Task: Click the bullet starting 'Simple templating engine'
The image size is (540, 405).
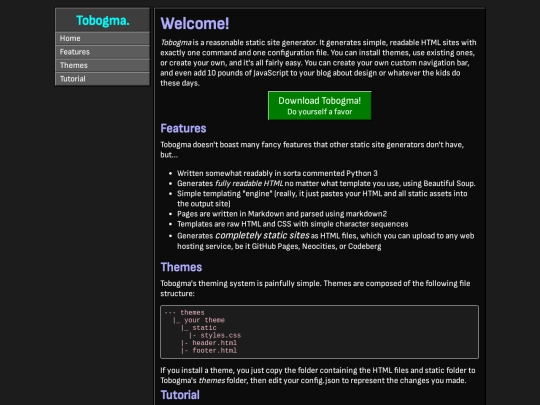Action: tap(322, 199)
